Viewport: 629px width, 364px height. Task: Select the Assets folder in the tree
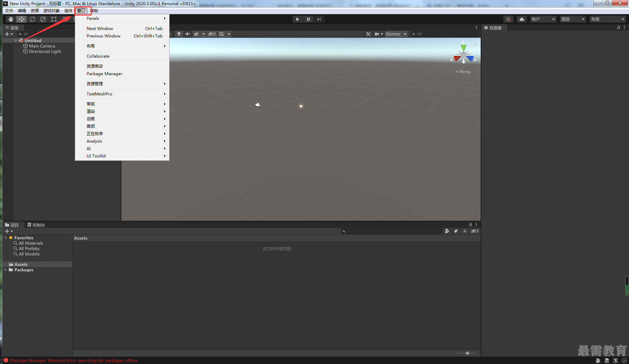(21, 265)
